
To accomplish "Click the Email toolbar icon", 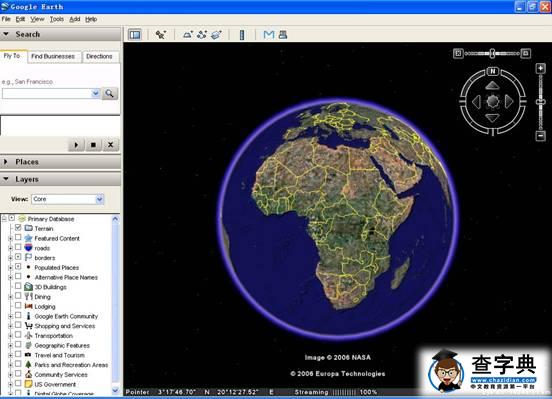I will tap(269, 35).
